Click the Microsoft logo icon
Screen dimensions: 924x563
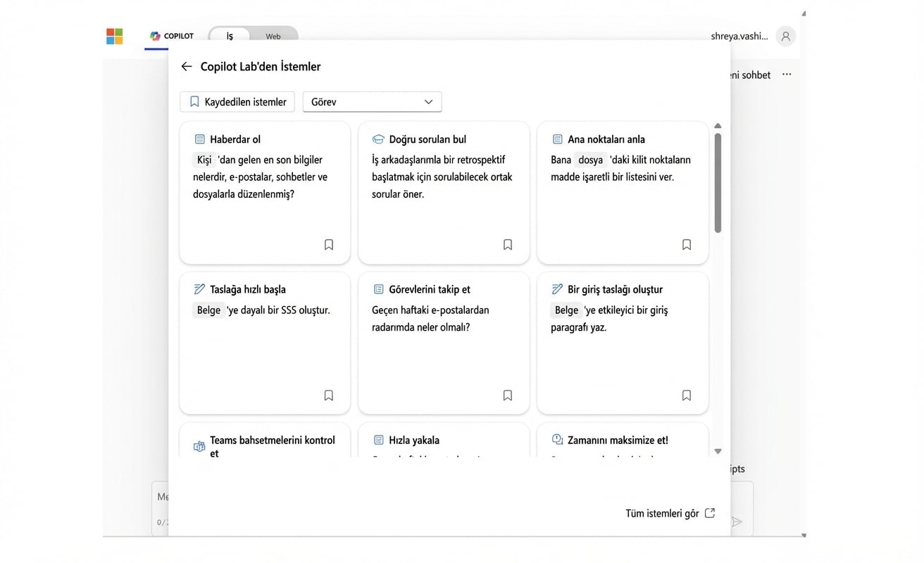[x=114, y=36]
